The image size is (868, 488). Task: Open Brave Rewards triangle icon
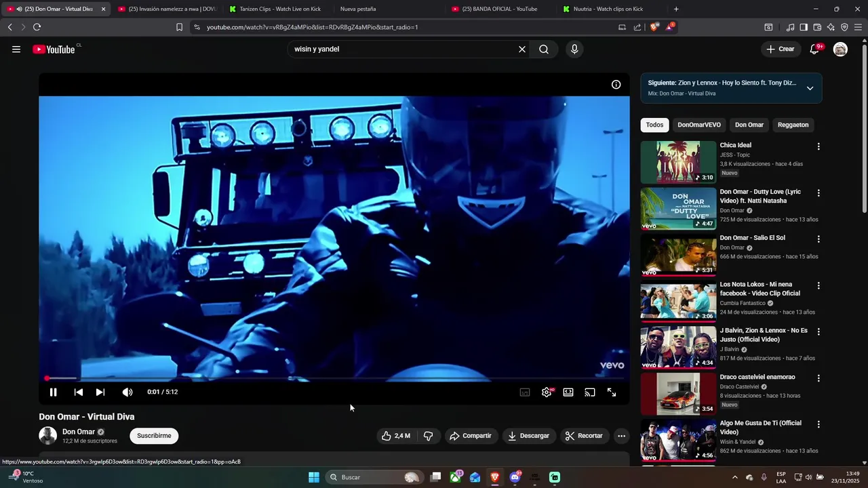point(670,26)
